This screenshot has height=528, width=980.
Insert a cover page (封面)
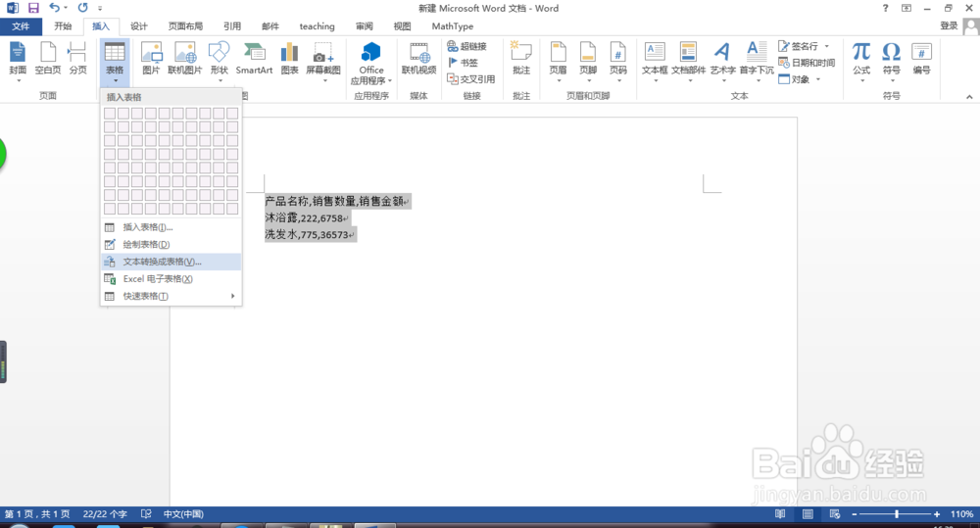pos(18,62)
